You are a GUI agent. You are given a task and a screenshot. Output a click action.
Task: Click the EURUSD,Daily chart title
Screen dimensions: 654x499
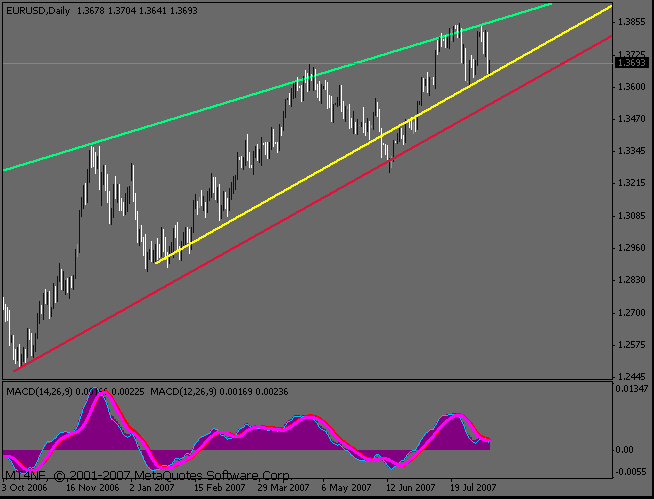[38, 11]
